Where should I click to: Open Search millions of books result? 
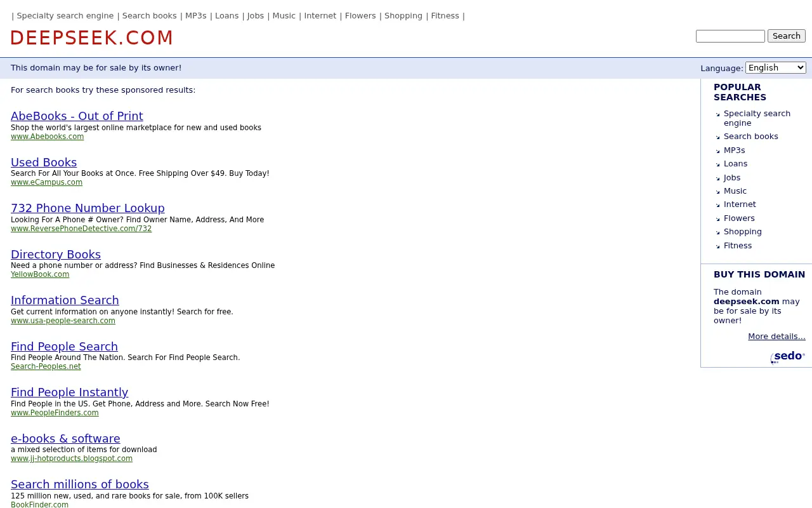(x=80, y=485)
